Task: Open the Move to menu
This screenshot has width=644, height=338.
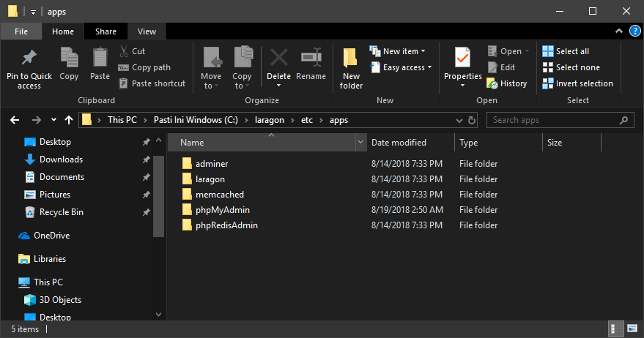Action: click(x=211, y=68)
